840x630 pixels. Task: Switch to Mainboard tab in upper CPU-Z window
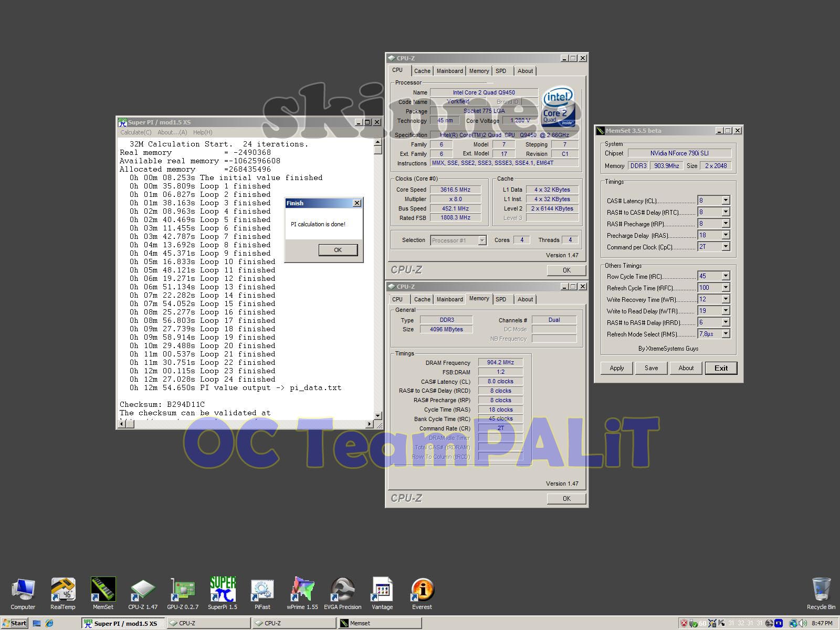click(x=450, y=71)
